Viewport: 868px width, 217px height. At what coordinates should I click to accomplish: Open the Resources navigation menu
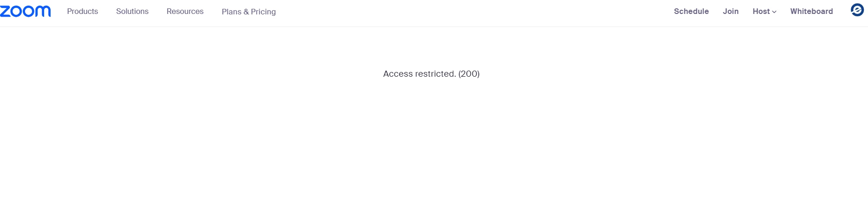[185, 11]
